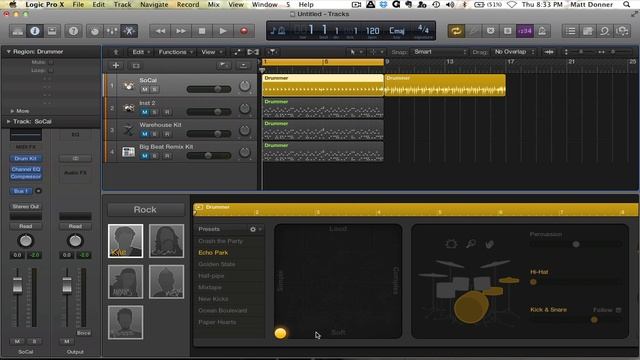This screenshot has width=640, height=360.
Task: Mute the SoCal track
Action: [144, 89]
